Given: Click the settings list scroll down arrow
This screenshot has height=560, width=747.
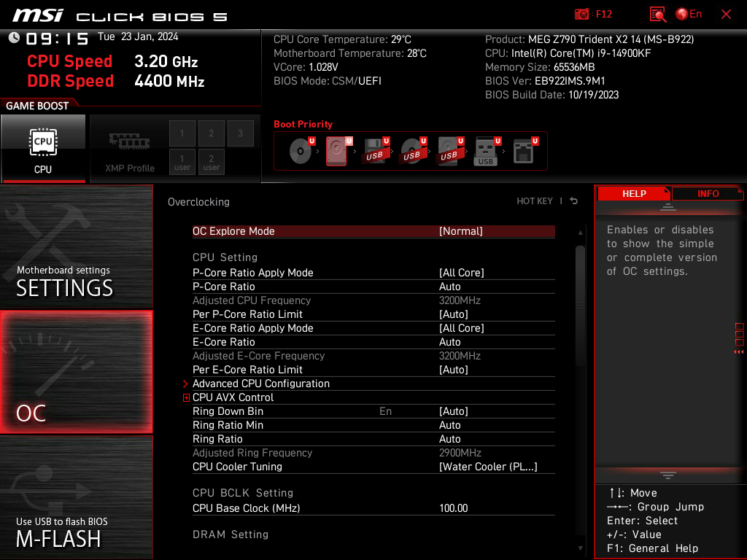Looking at the screenshot, I should tap(580, 548).
